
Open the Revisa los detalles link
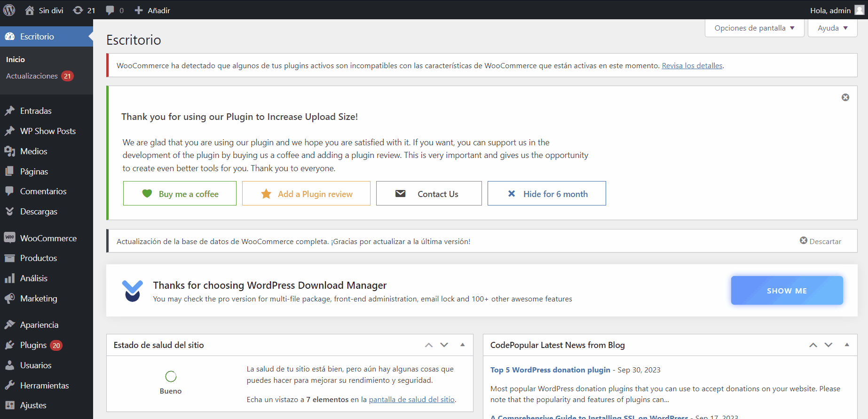tap(692, 66)
